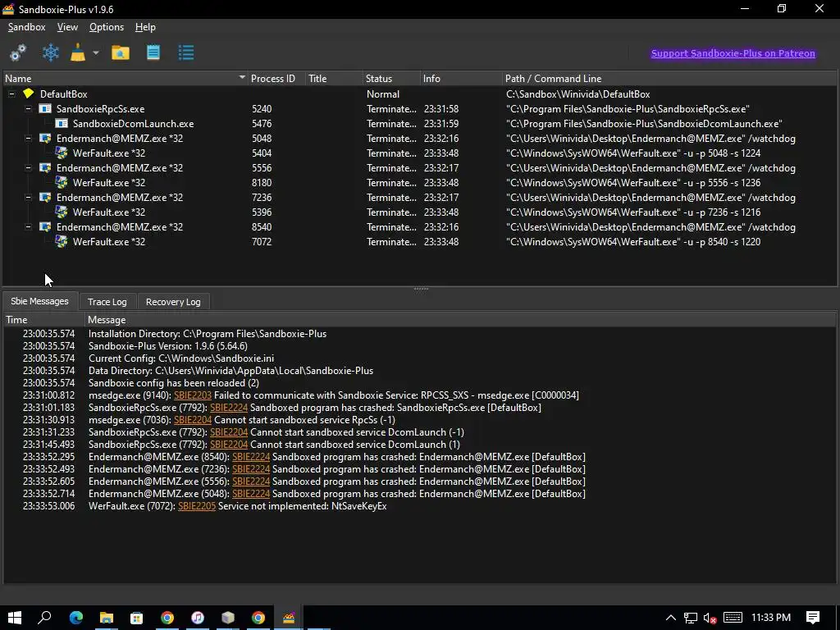Click the snowflake suspend icon in toolbar
Image resolution: width=840 pixels, height=630 pixels.
(x=50, y=52)
